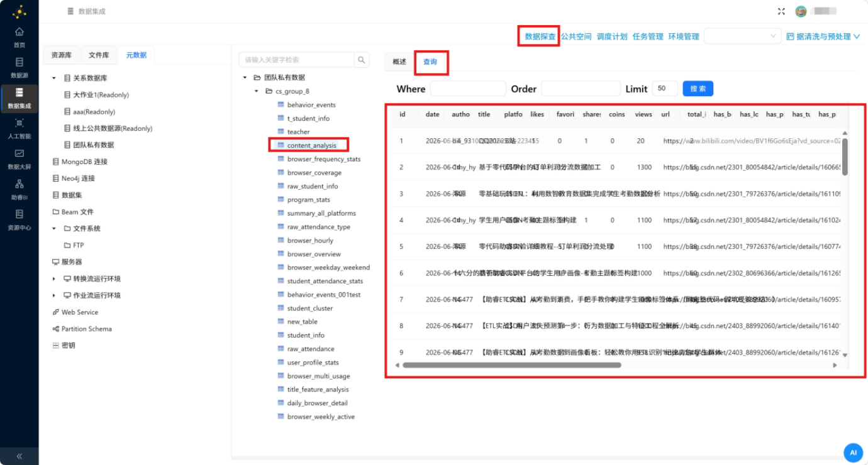Collapse the 文件系统 tree node

pyautogui.click(x=54, y=229)
